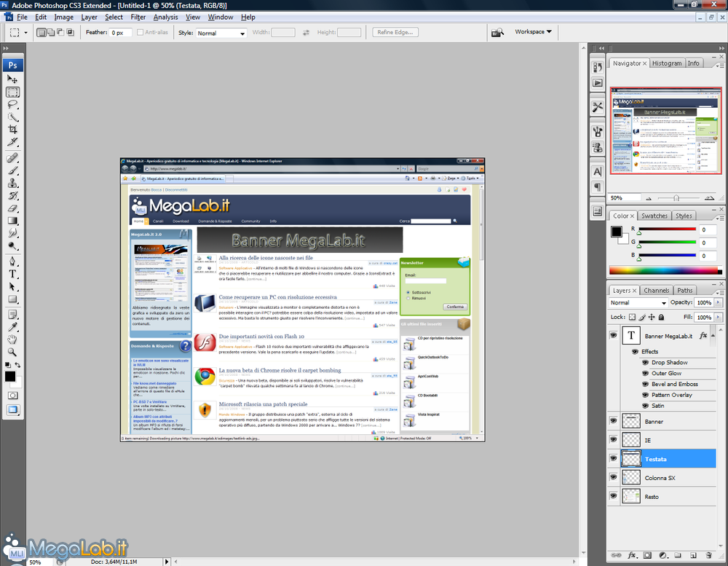This screenshot has height=566, width=728.
Task: Select the Slice tool
Action: tap(12, 142)
